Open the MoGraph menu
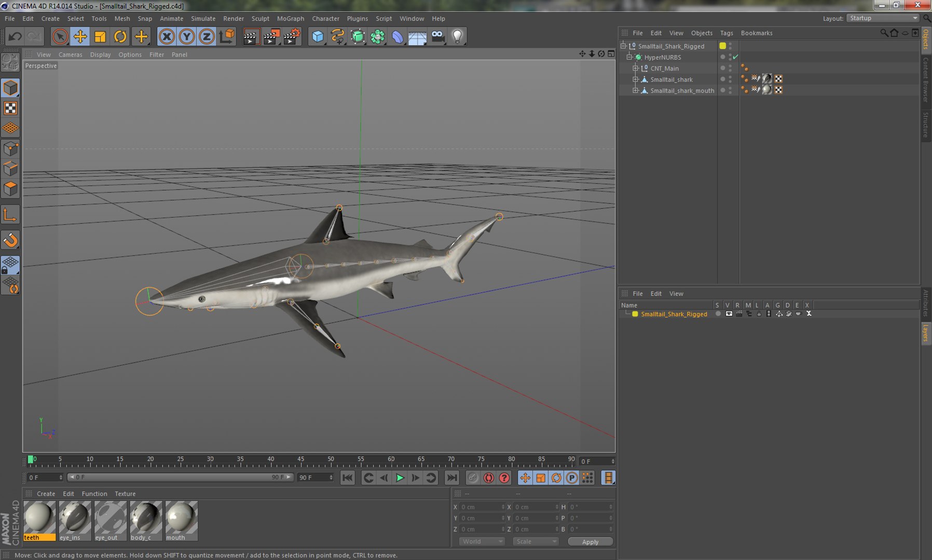This screenshot has height=560, width=932. [291, 18]
